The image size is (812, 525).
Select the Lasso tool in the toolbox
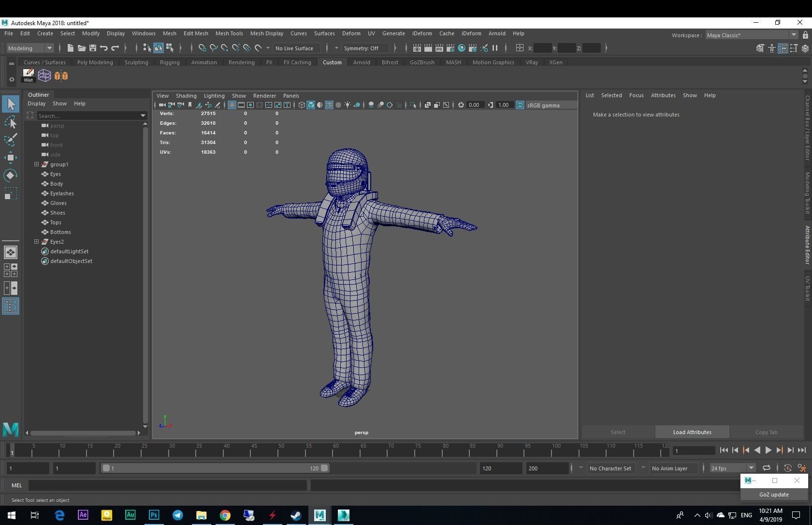[11, 122]
